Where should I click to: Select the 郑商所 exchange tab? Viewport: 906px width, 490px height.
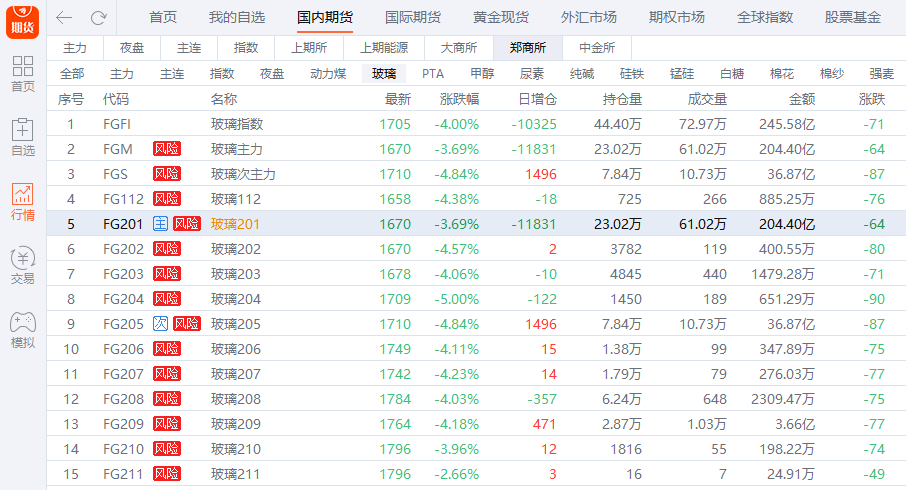tap(528, 48)
